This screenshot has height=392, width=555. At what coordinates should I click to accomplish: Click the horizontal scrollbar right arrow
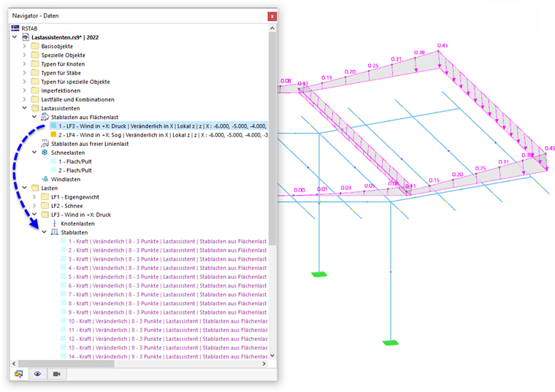[264, 364]
